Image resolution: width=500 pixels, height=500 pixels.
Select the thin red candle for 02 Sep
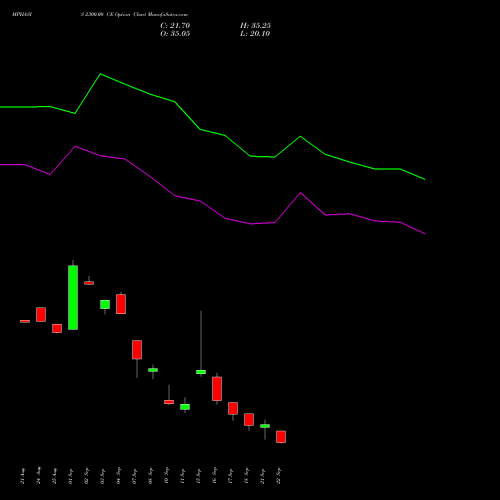click(89, 283)
